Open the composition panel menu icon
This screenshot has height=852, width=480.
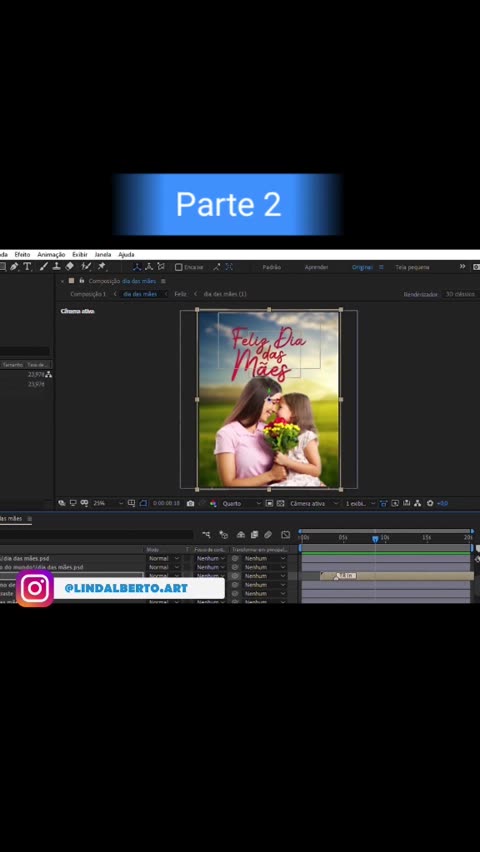pos(163,281)
